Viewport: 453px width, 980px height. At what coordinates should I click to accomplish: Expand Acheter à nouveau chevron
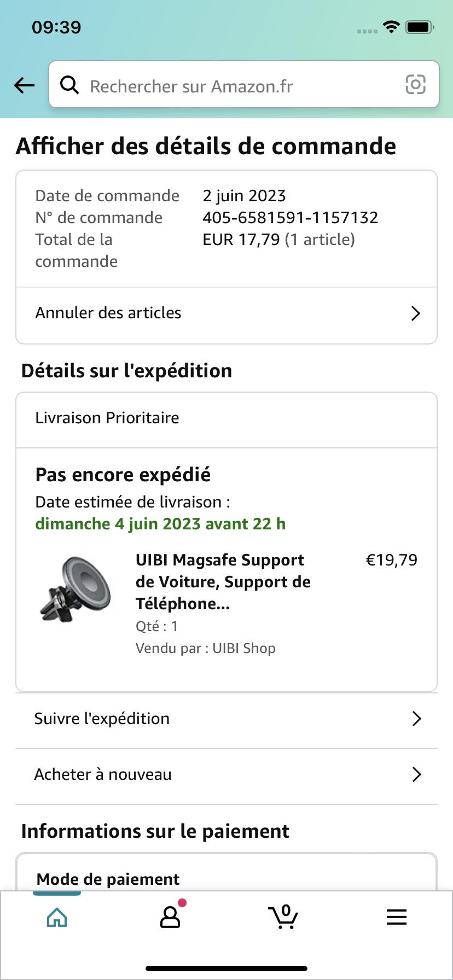[416, 774]
